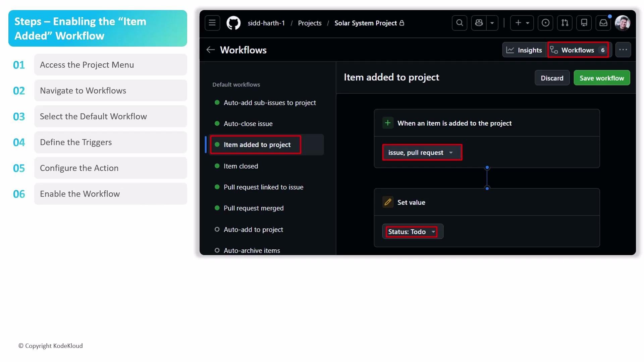Click the hollow dot beside Auto-add to project
The height and width of the screenshot is (362, 644).
pyautogui.click(x=217, y=229)
